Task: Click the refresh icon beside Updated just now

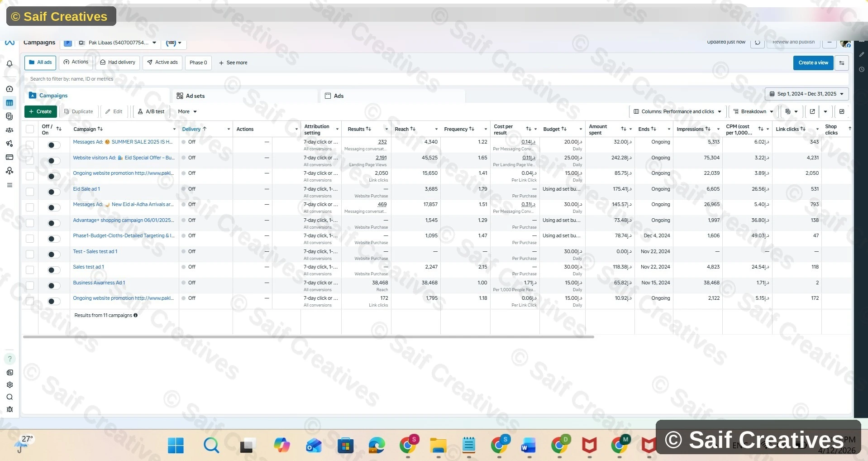Action: (757, 43)
